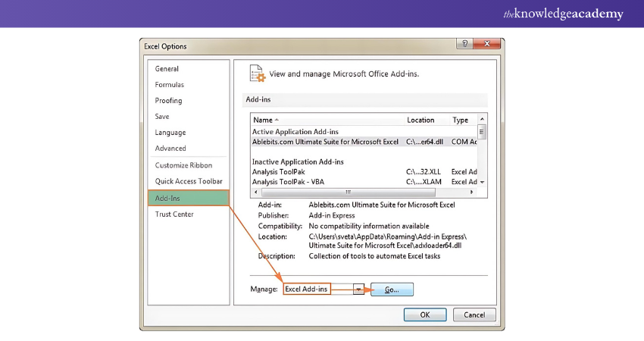This screenshot has height=341, width=644.
Task: Click the vertical scrollbar thumb in add-ins list
Action: pyautogui.click(x=482, y=132)
